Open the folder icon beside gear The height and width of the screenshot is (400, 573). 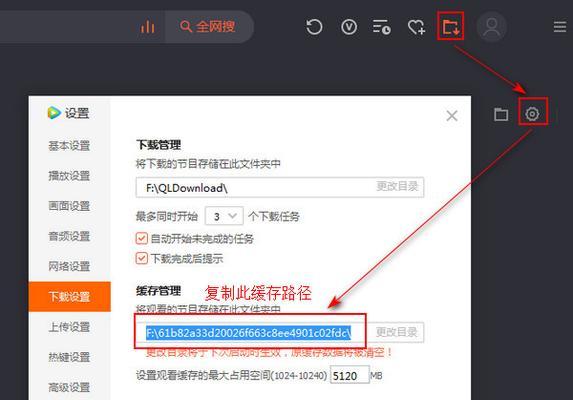pos(501,114)
